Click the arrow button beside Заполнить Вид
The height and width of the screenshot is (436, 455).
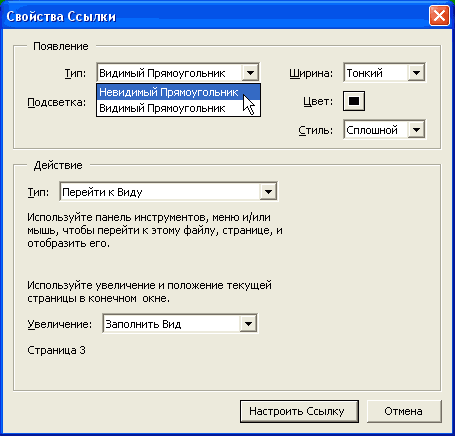click(x=248, y=323)
